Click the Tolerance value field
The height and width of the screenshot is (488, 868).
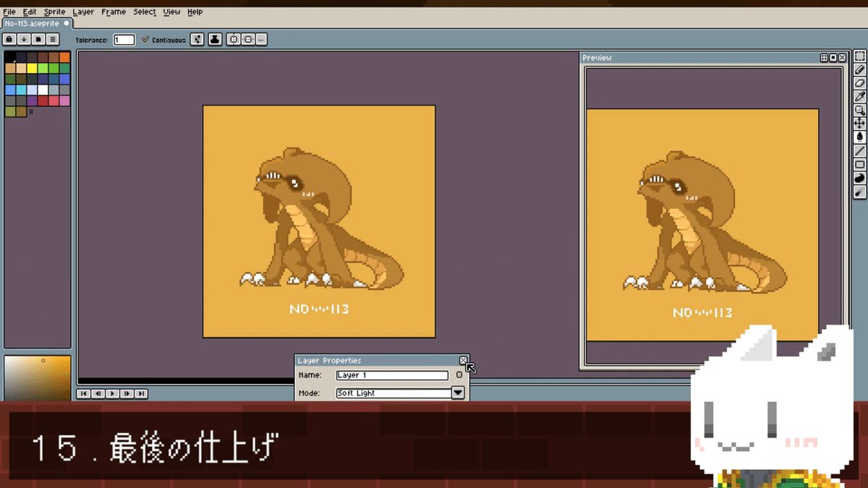(124, 40)
